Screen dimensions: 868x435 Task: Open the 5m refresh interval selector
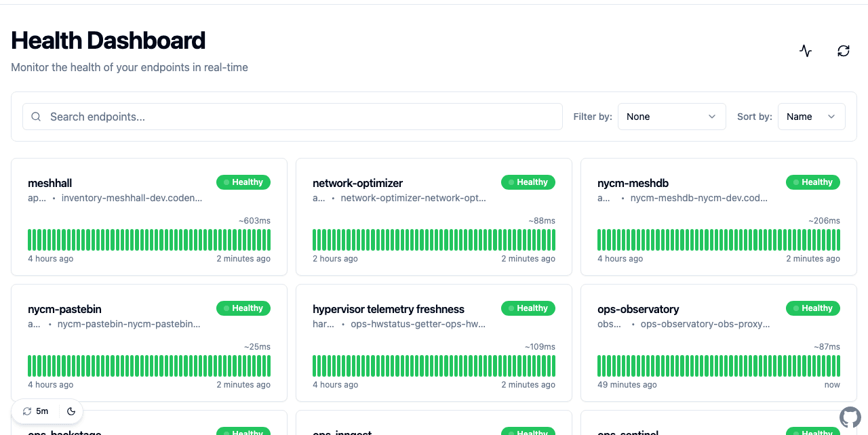(x=36, y=411)
